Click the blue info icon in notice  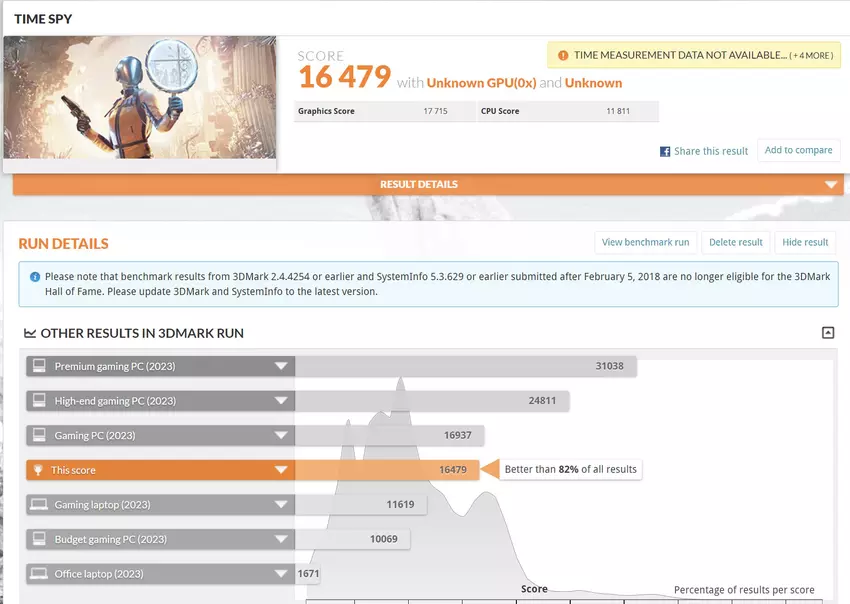(x=35, y=277)
